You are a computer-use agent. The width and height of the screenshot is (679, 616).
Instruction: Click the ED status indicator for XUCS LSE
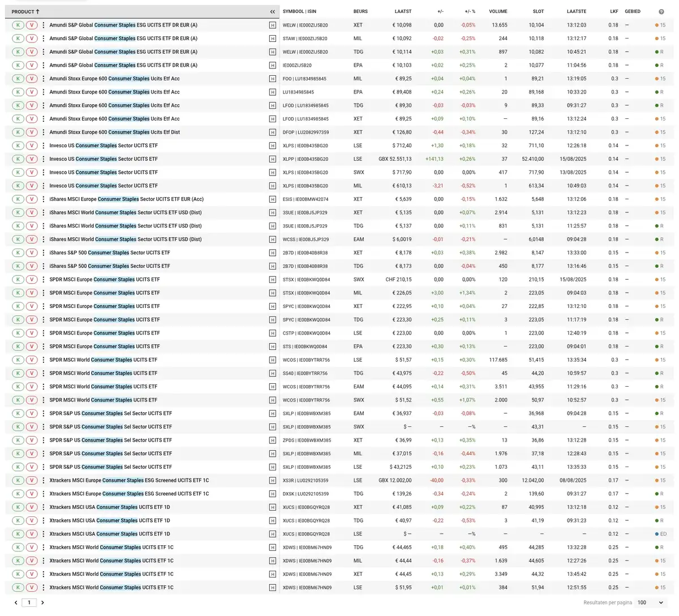click(x=660, y=534)
